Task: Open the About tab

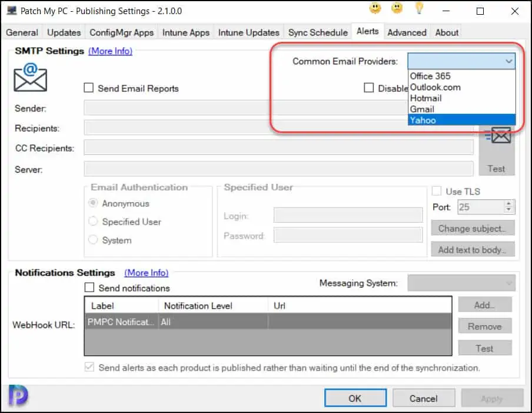Action: coord(447,32)
